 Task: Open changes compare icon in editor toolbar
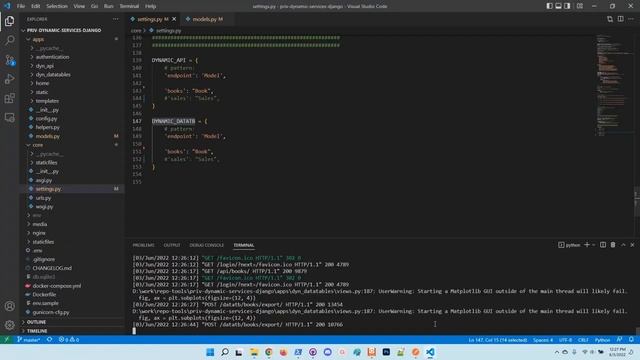[x=610, y=19]
